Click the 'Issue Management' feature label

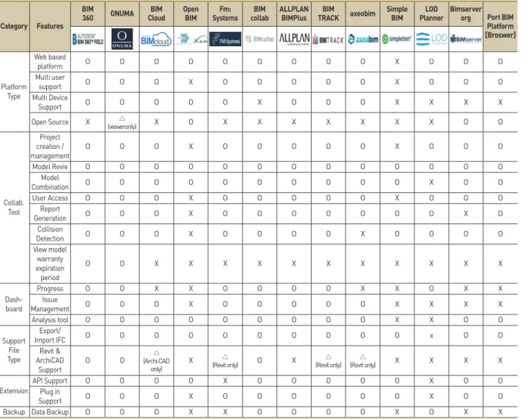[x=50, y=305]
